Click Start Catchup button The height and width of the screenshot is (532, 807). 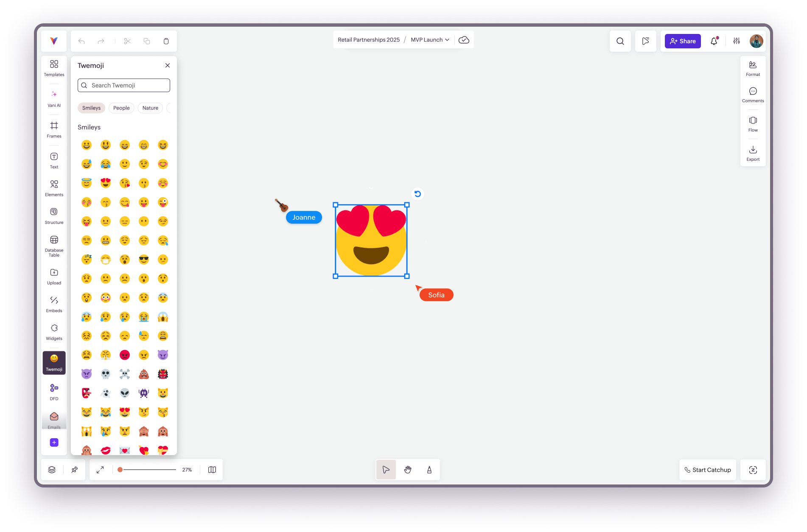[x=708, y=470]
